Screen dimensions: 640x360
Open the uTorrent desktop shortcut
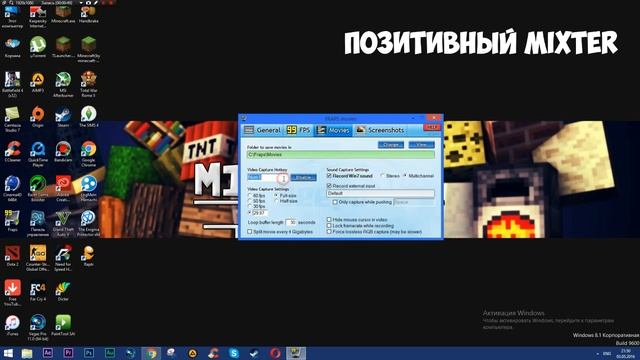pos(38,47)
